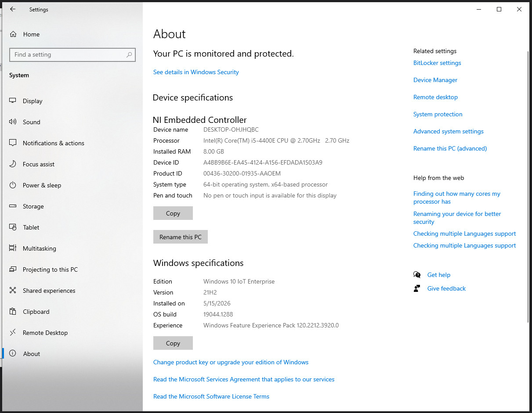This screenshot has width=532, height=413.
Task: Open Notifications & actions icon
Action: point(13,143)
